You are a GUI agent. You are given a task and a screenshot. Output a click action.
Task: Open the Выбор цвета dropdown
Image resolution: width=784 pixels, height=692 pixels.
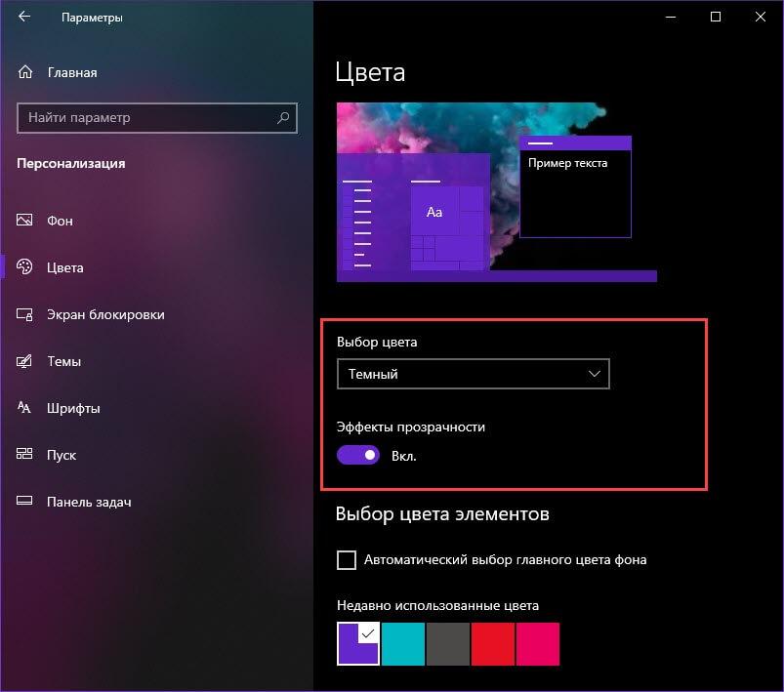pyautogui.click(x=473, y=374)
